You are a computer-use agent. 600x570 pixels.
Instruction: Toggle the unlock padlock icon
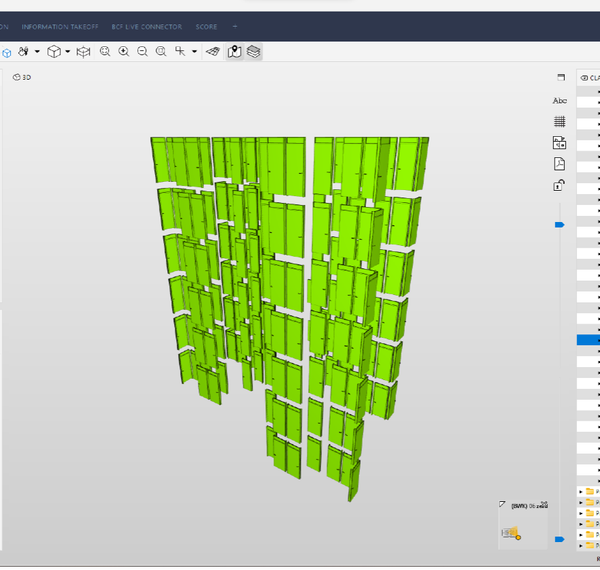click(560, 185)
